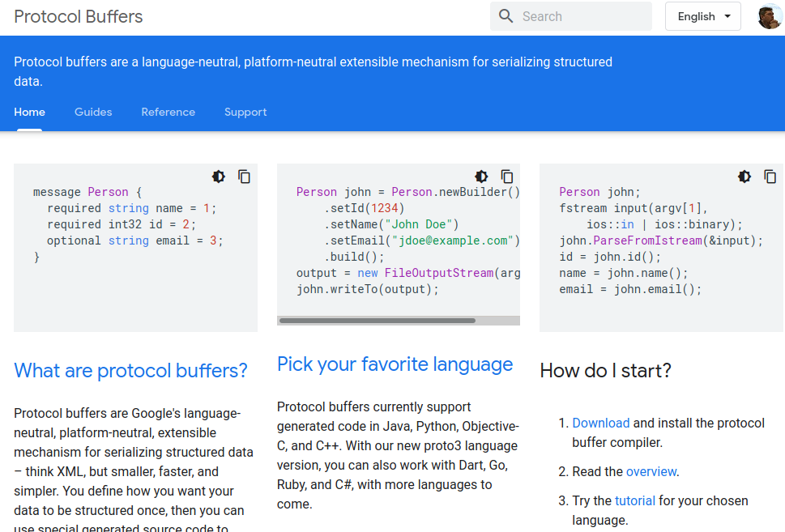
Task: Copy the Java newBuilder code sample
Action: [x=507, y=177]
